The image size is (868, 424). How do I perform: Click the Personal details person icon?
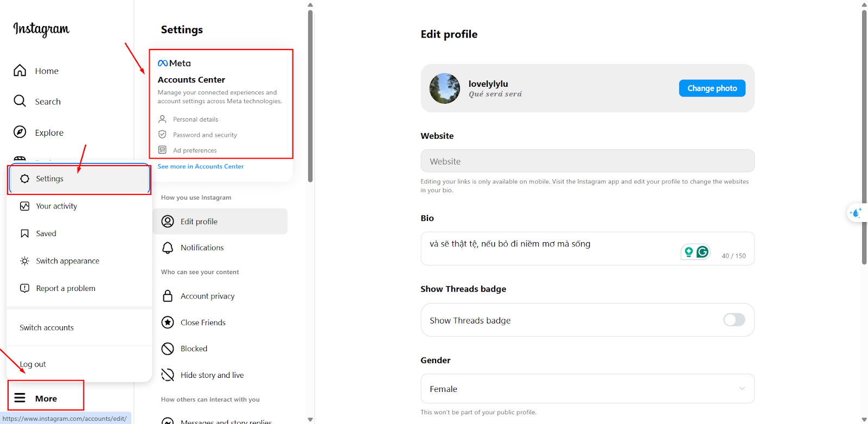162,119
